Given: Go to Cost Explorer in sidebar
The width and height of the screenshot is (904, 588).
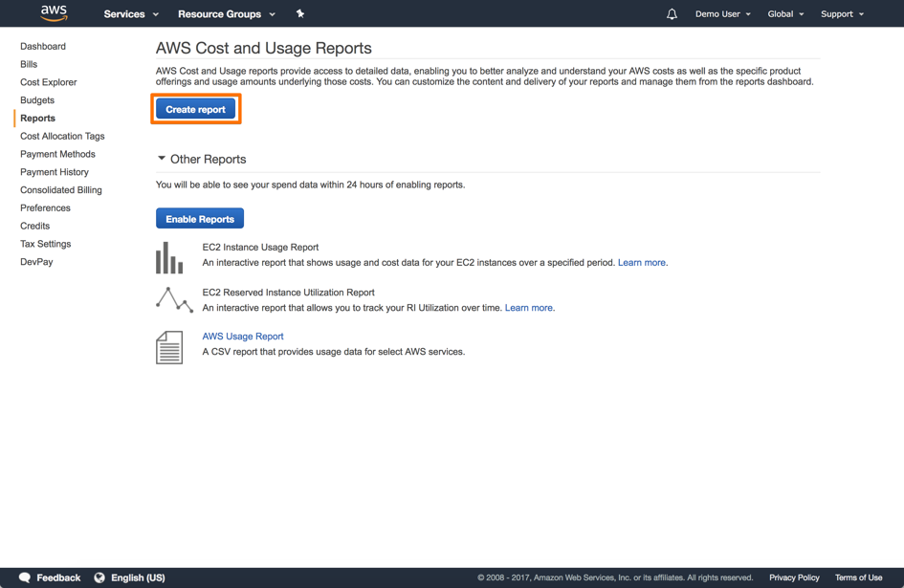Looking at the screenshot, I should [x=49, y=82].
